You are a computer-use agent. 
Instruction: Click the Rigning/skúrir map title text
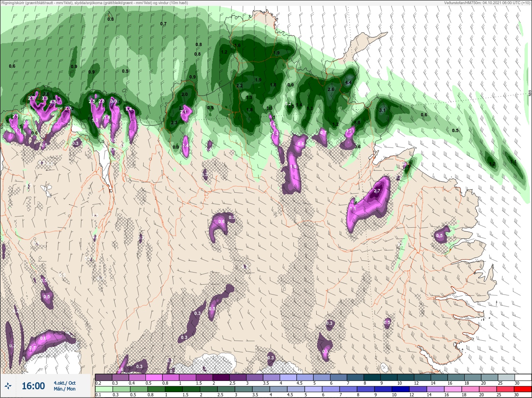pyautogui.click(x=95, y=3)
